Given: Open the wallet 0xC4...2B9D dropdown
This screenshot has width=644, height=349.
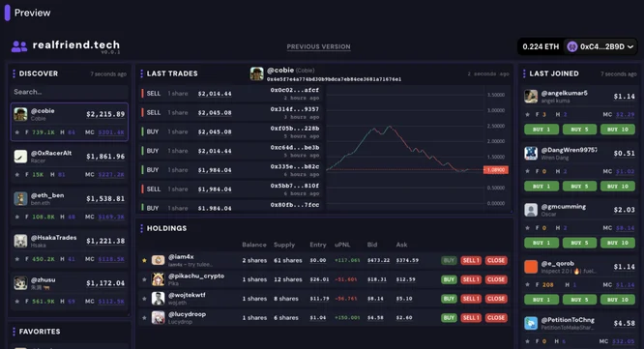Looking at the screenshot, I should [x=600, y=46].
